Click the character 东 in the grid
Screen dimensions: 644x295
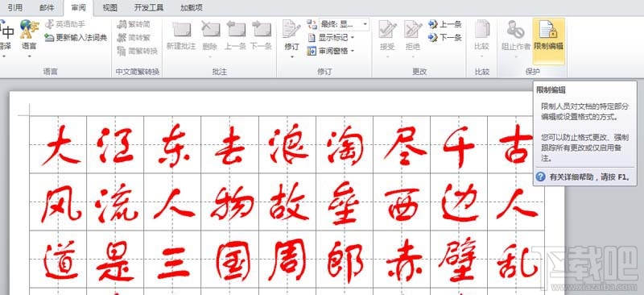pos(175,145)
